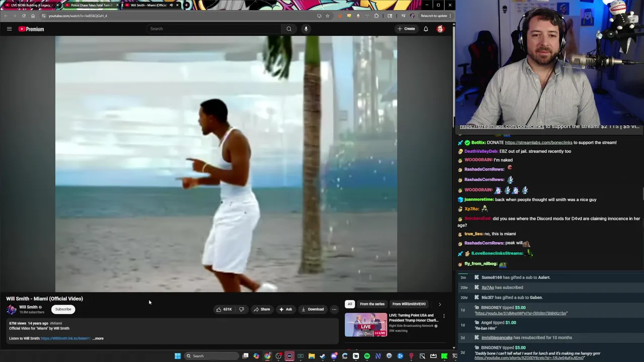Open File Explorer from the taskbar

coord(311,356)
